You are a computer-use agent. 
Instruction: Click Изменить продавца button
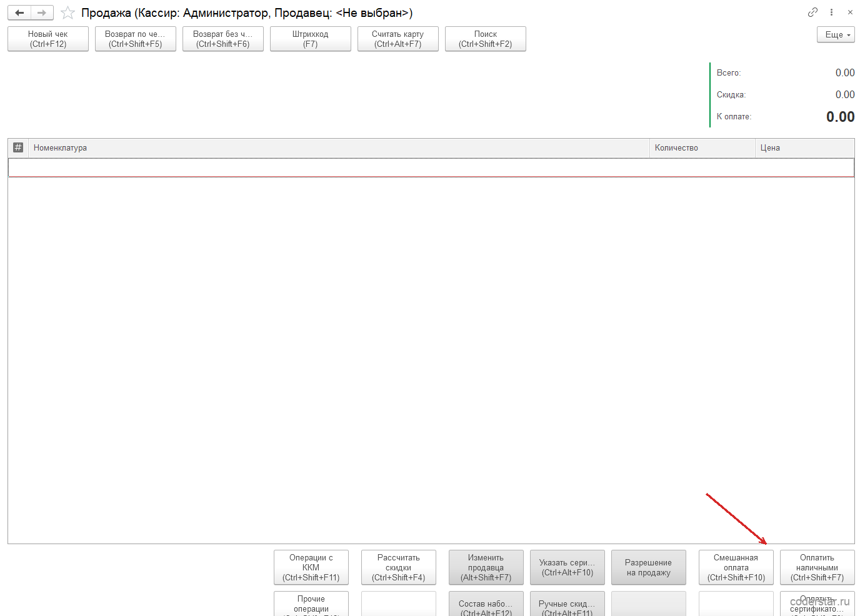click(x=486, y=567)
